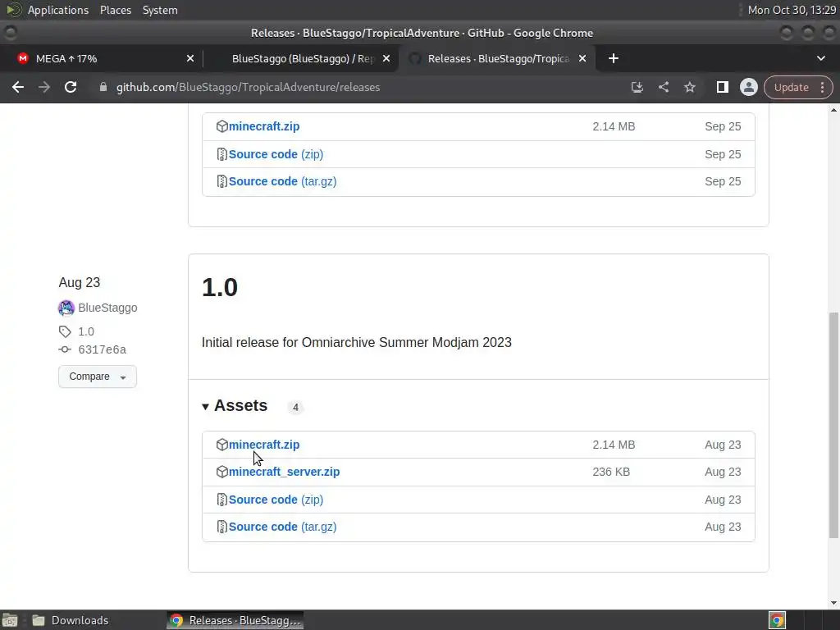Download Sep 25 Source code zip

pos(276,154)
